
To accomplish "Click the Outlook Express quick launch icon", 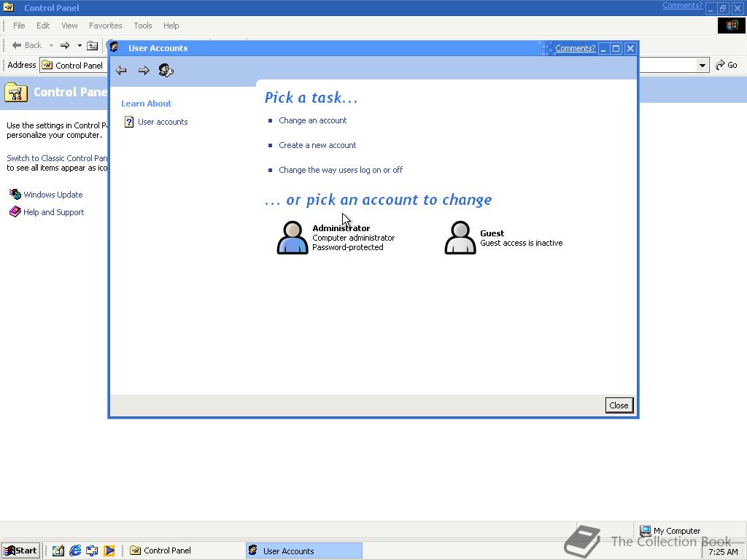I will click(92, 551).
